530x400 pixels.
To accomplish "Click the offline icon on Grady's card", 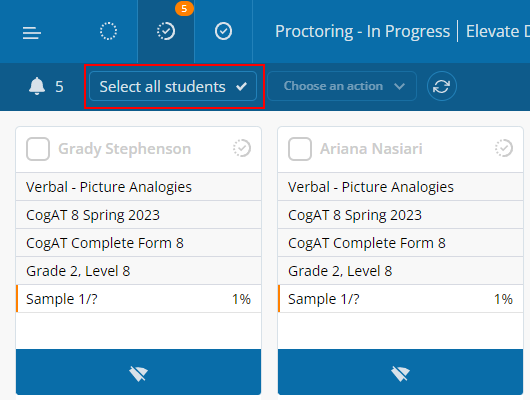I will 138,373.
